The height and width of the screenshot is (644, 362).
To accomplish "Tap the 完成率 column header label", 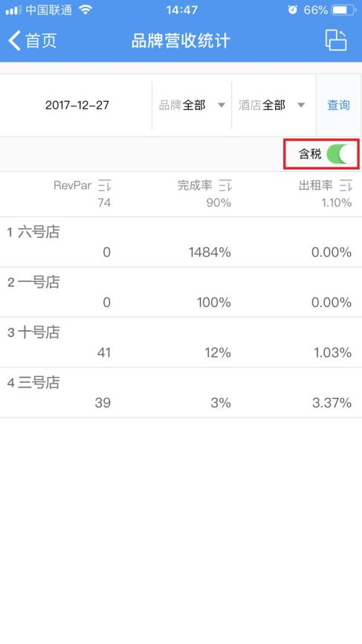I will click(195, 186).
